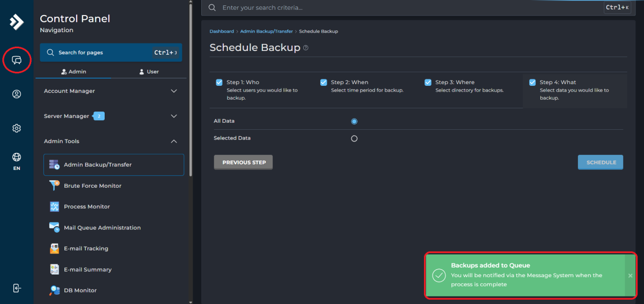Switch to the User tab
Viewport: 644px width, 304px height.
149,71
